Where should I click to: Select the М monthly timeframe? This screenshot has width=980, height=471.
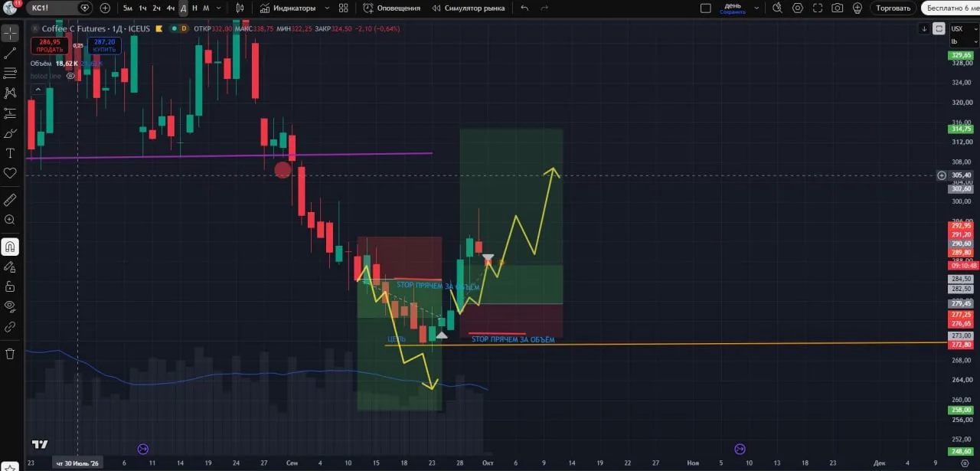[206, 8]
